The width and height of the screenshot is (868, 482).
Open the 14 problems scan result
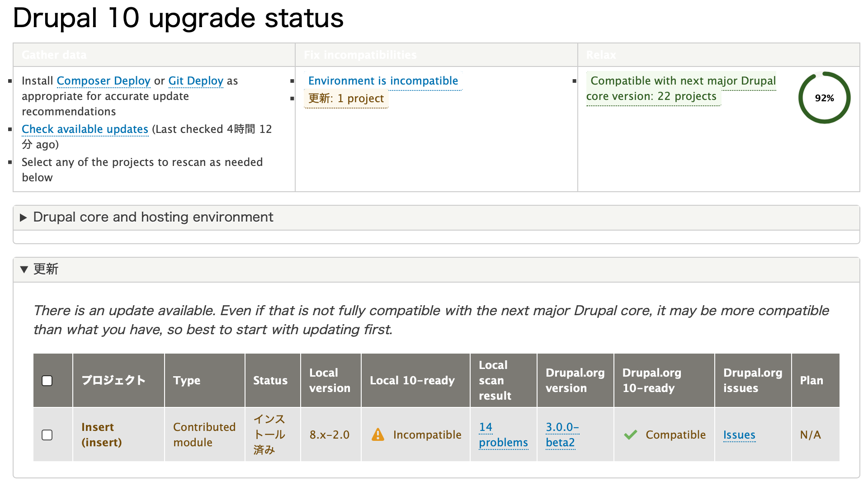point(503,435)
